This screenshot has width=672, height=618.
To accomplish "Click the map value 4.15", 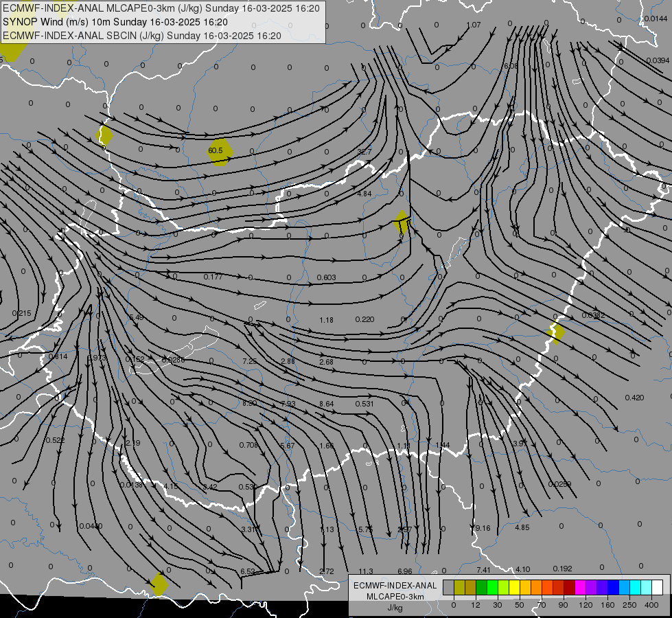I will [170, 486].
